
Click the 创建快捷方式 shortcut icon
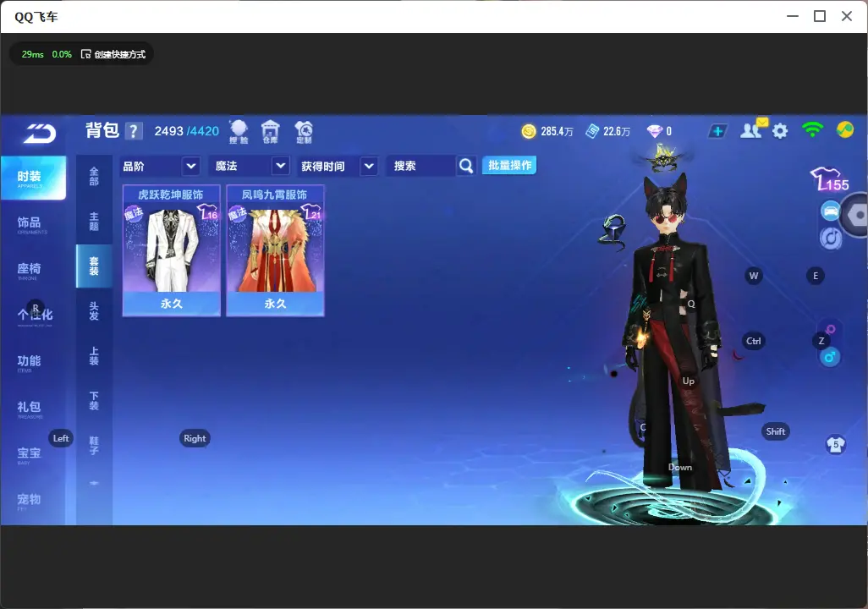pos(85,54)
